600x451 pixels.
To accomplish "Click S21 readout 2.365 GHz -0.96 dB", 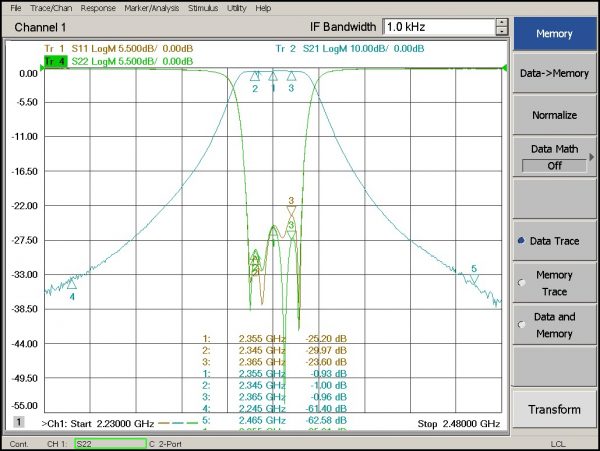I will pos(274,397).
